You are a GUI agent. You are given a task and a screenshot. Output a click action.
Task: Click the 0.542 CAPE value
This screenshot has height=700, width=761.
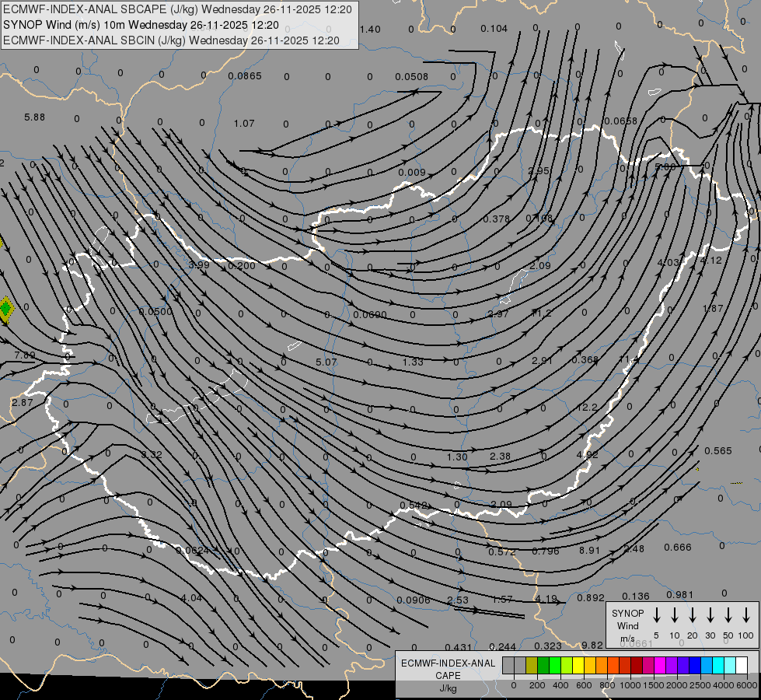(414, 506)
